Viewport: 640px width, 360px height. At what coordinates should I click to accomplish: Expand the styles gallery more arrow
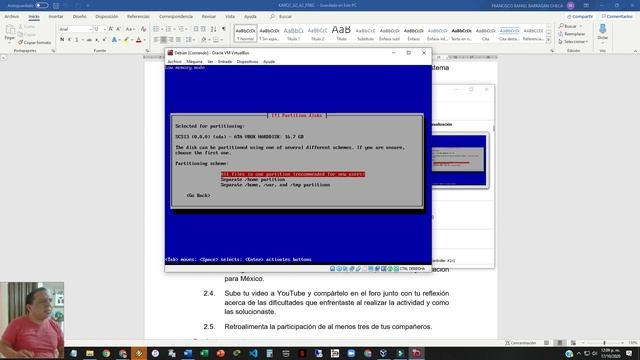549,40
